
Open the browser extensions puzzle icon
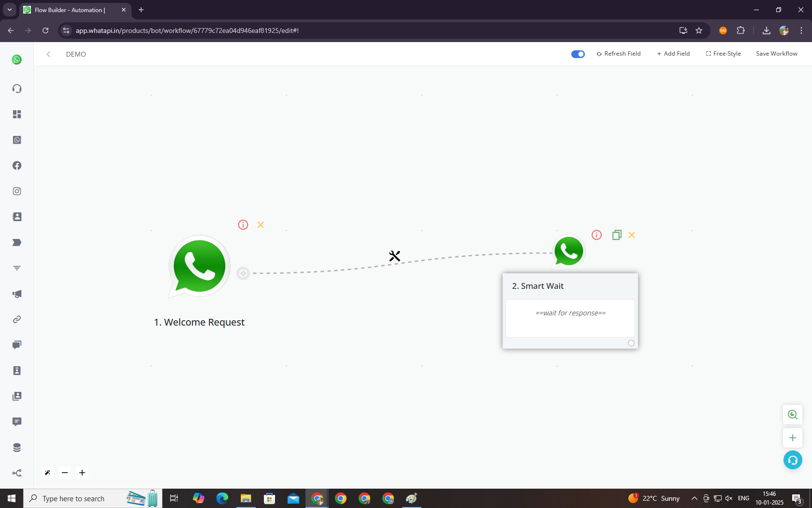click(740, 30)
